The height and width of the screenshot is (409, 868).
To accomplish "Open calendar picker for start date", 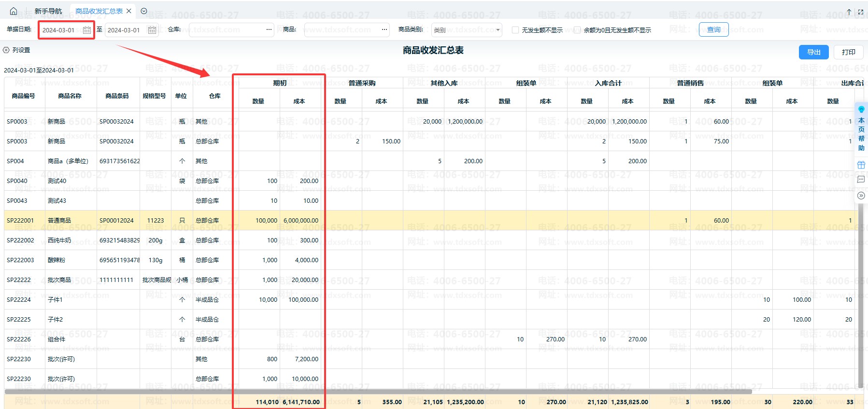I will coord(87,30).
